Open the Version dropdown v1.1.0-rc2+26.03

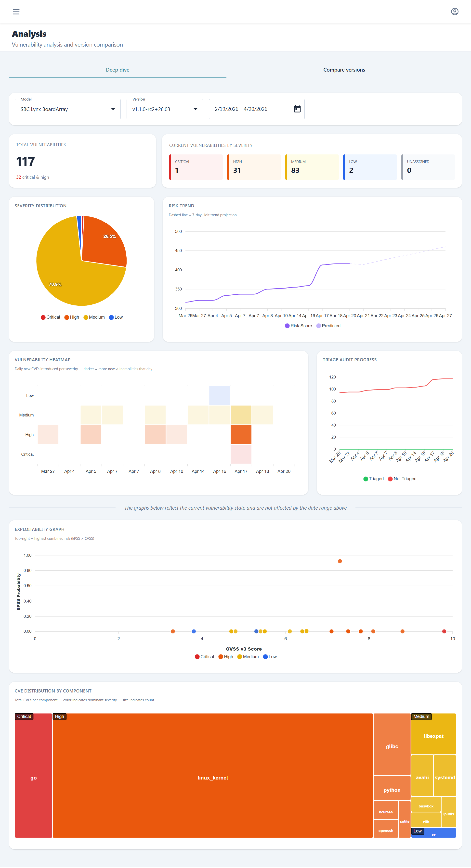pos(165,109)
